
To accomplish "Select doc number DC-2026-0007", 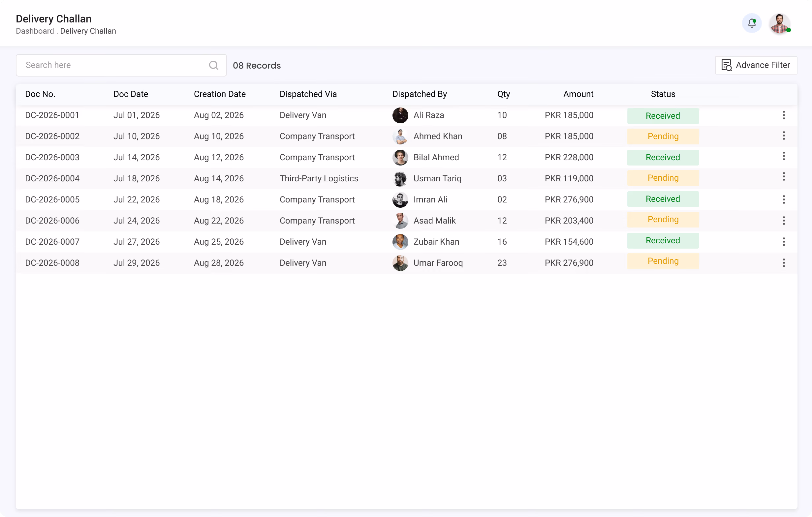I will (x=52, y=242).
